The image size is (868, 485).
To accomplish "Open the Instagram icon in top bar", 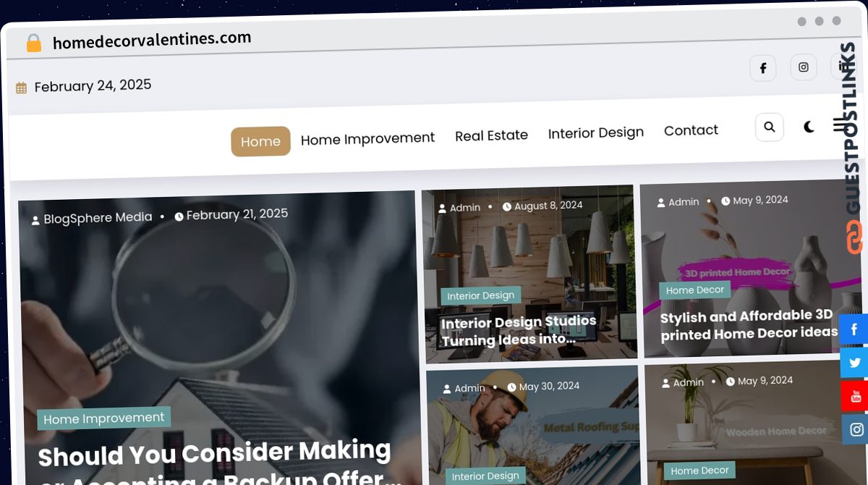I will (x=803, y=67).
